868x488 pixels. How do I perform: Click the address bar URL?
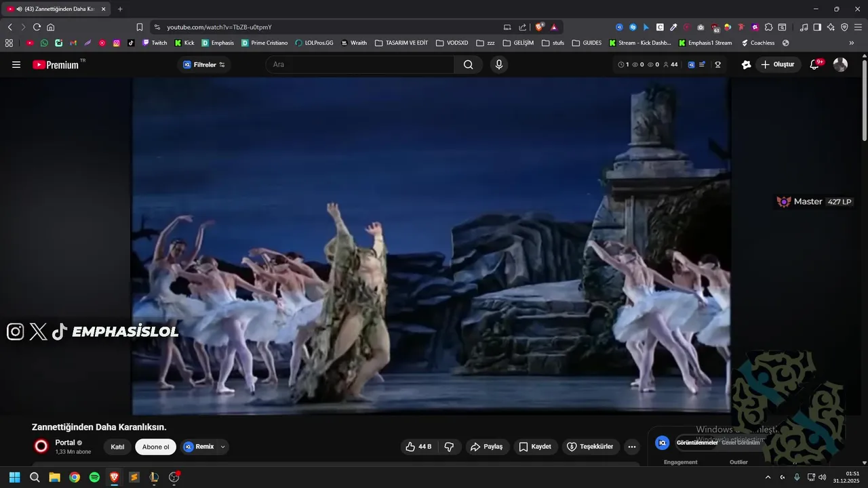(x=219, y=27)
